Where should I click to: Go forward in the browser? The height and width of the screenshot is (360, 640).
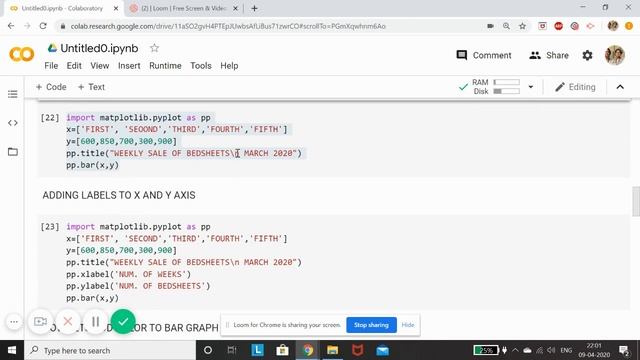click(27, 26)
